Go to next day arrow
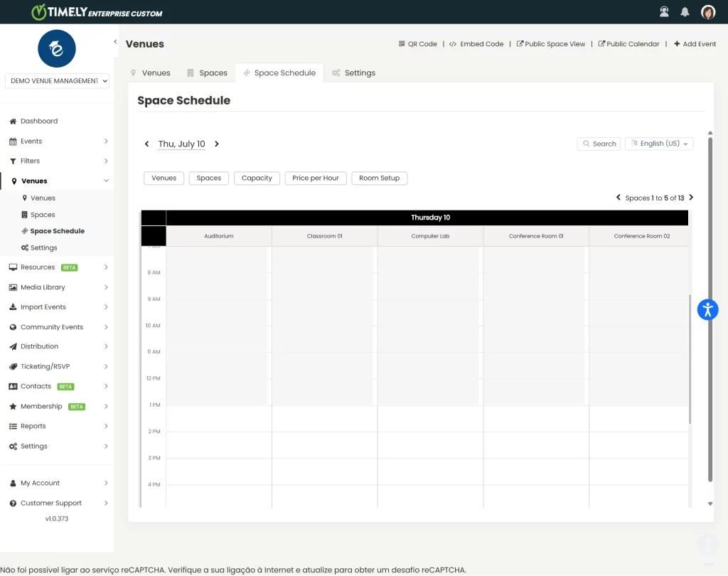 217,144
